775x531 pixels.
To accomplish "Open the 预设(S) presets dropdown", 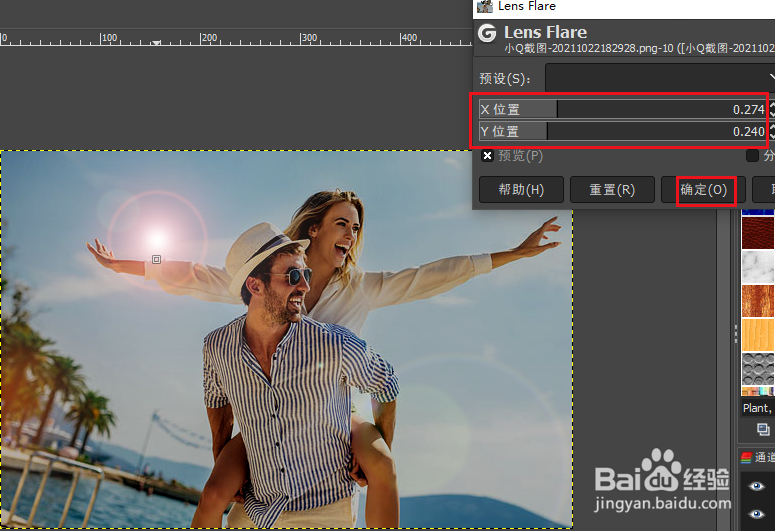I will coord(660,78).
